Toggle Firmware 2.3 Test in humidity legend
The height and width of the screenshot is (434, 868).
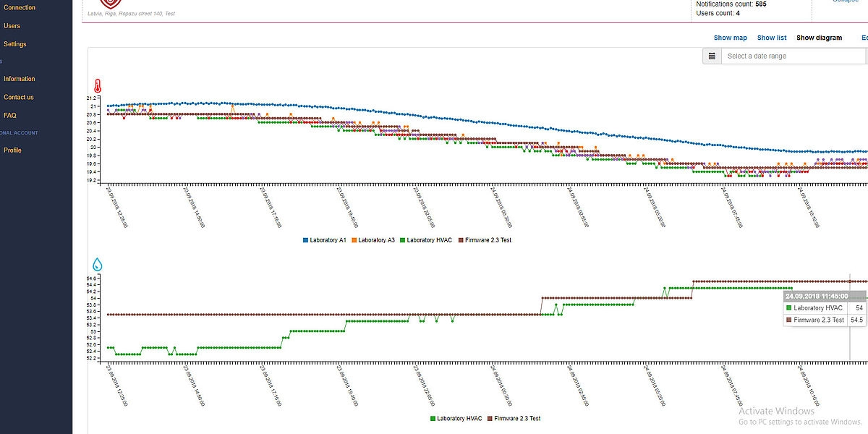[514, 419]
